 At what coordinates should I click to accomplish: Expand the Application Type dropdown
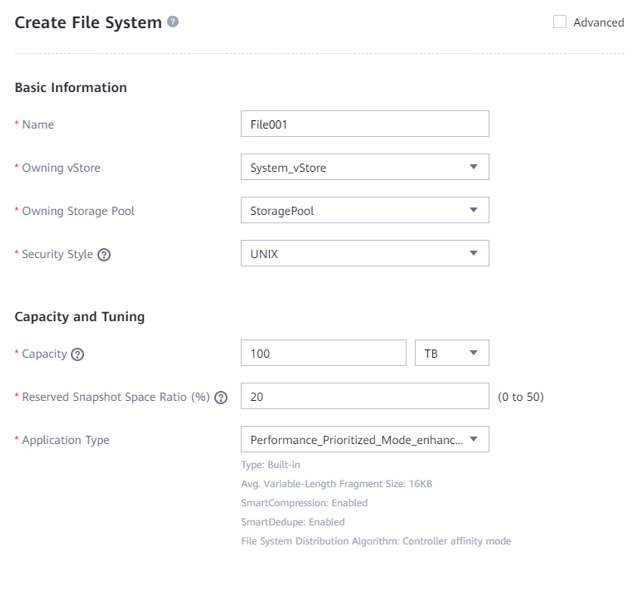click(x=364, y=439)
